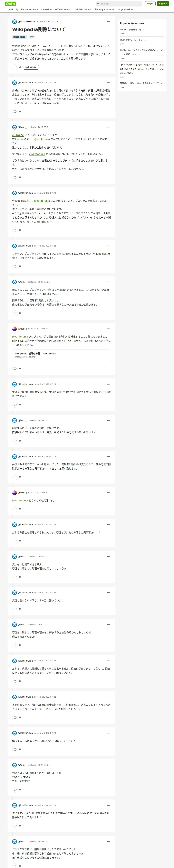Like the comment starting 違います.代理人は

[15, 826]
